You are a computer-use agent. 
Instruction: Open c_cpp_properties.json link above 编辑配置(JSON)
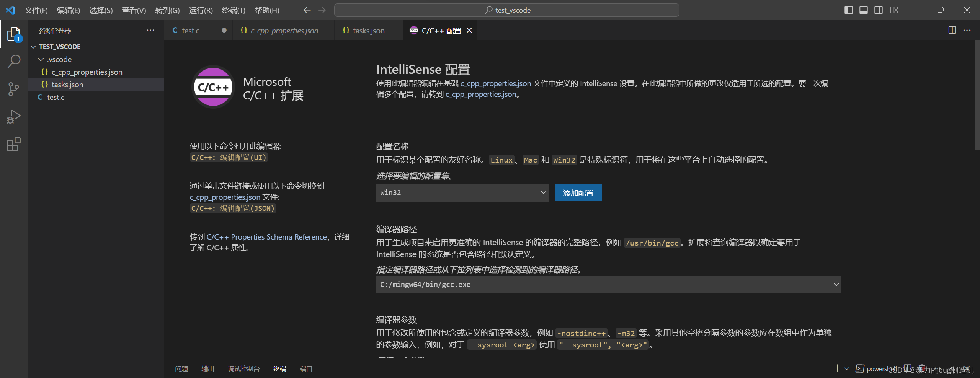(225, 197)
